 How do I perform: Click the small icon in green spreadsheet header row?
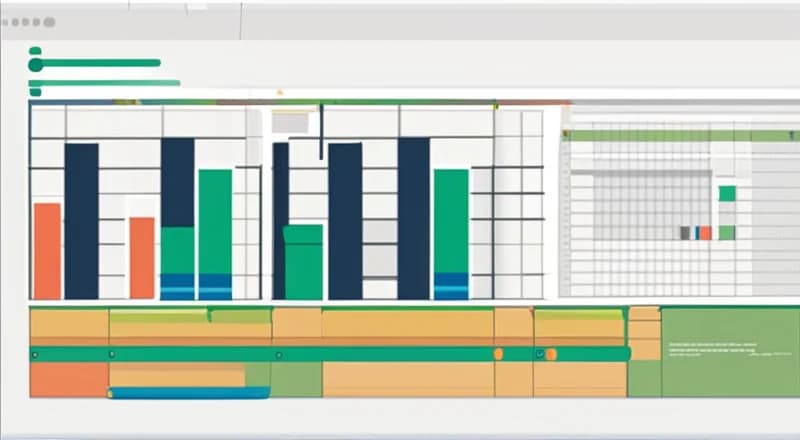566,135
